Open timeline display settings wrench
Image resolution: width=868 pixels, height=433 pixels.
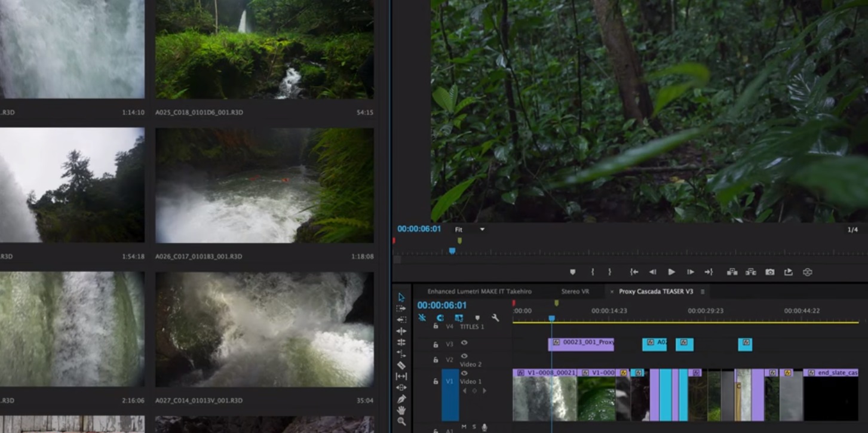(x=495, y=318)
